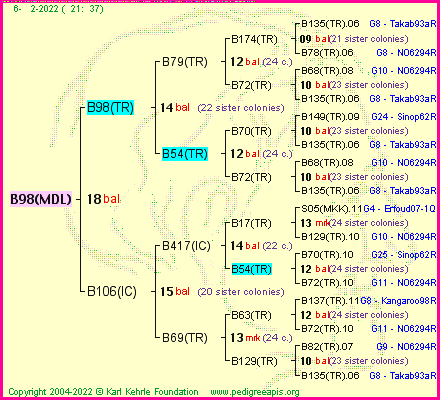The width and height of the screenshot is (440, 400).
Task: Open the www.pedigreeapis.org link
Action: click(x=255, y=392)
